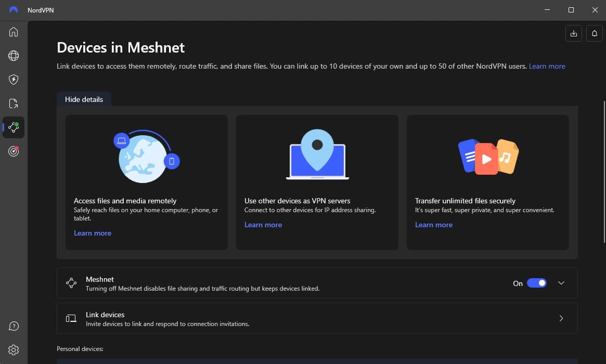Open the notifications bell icon
Image resolution: width=606 pixels, height=364 pixels.
[595, 34]
